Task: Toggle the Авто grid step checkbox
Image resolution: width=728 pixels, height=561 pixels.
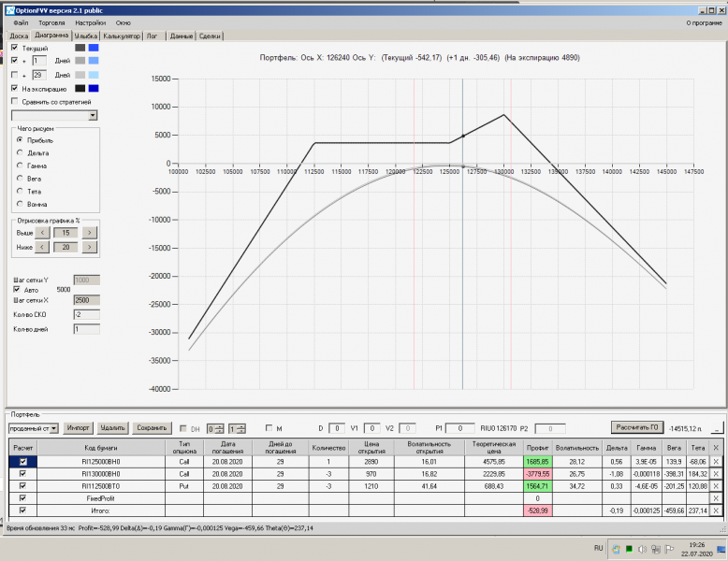Action: click(x=17, y=289)
